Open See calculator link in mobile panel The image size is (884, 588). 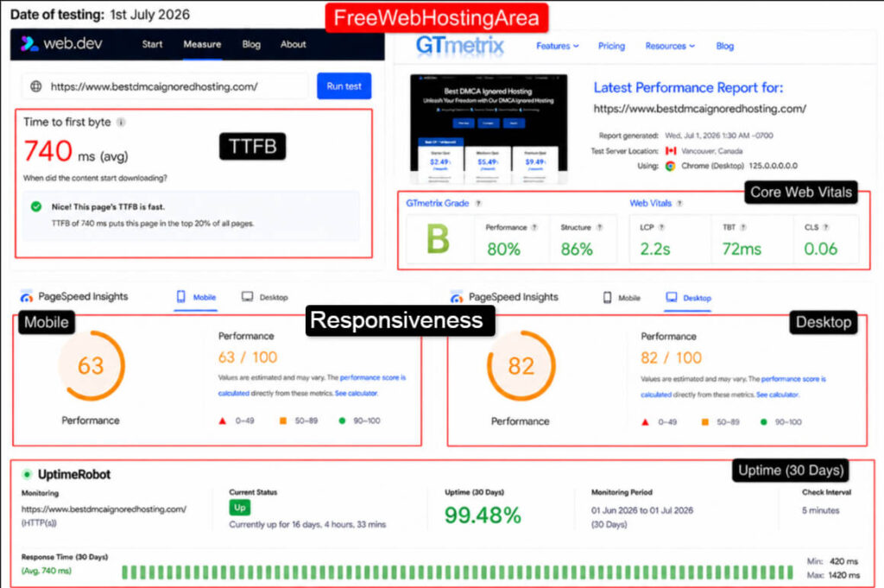click(357, 393)
